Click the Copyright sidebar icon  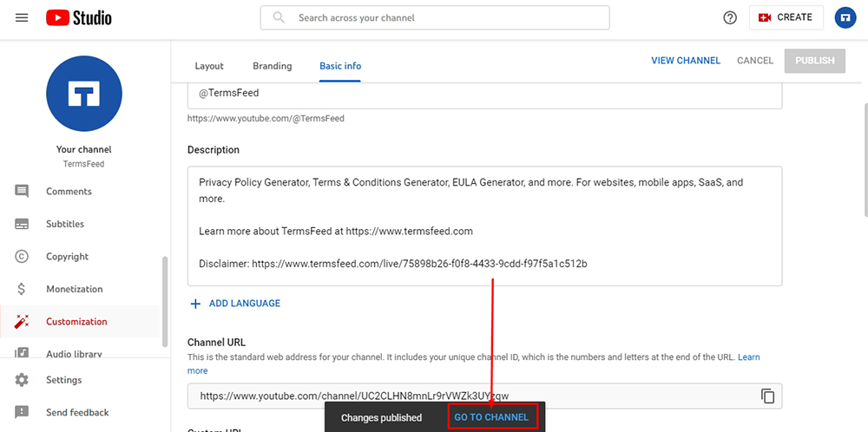[22, 256]
